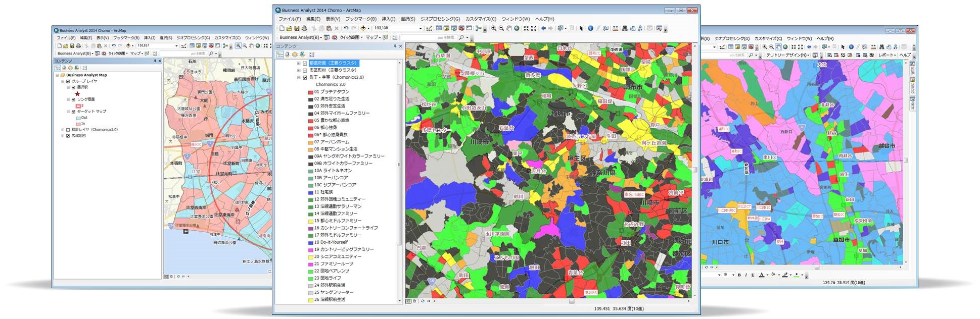
Task: Click the 01 プラチナタウン red legend swatch
Action: 311,92
